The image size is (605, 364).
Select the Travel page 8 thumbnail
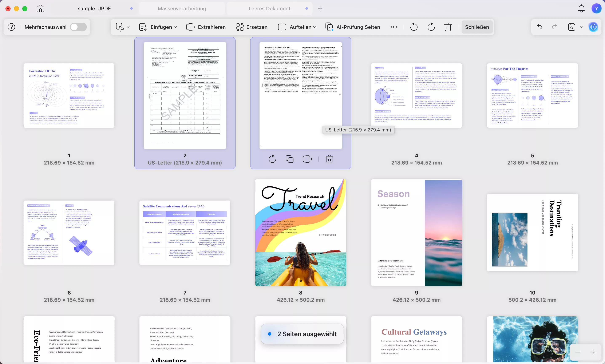coord(301,233)
